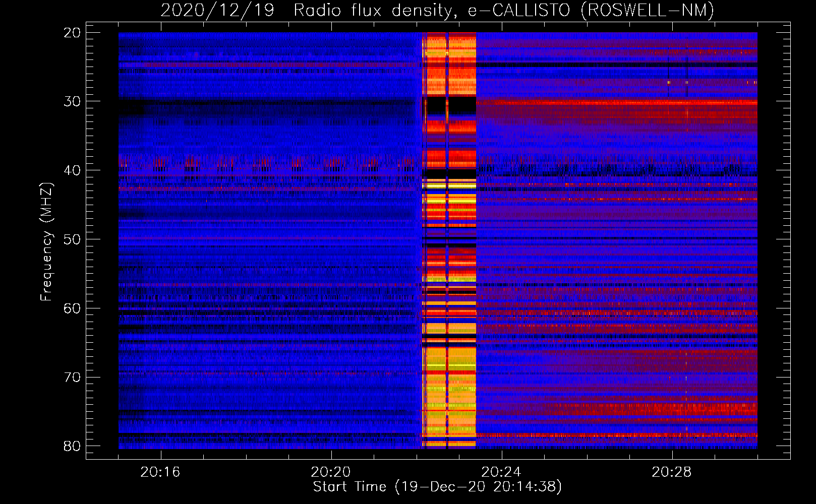Image resolution: width=816 pixels, height=504 pixels.
Task: Click the time tick label '20:16'
Action: tap(160, 472)
